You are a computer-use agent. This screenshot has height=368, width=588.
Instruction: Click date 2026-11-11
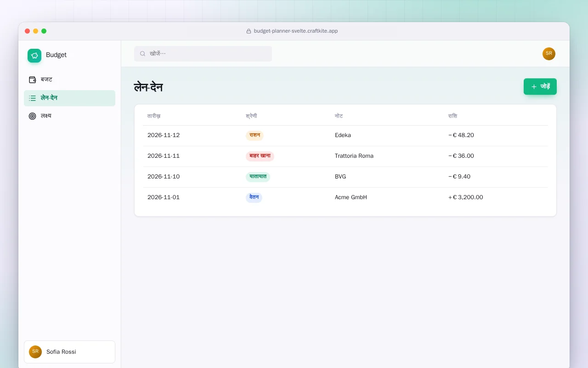(x=164, y=156)
